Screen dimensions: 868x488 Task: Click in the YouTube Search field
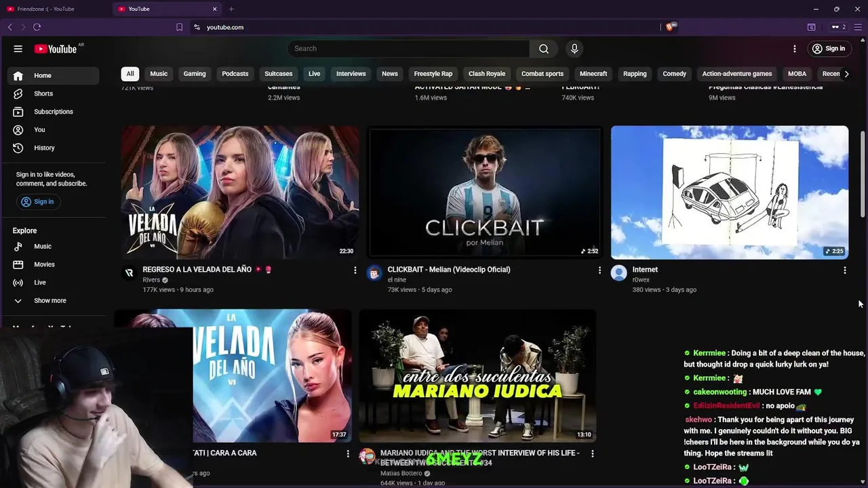(408, 49)
